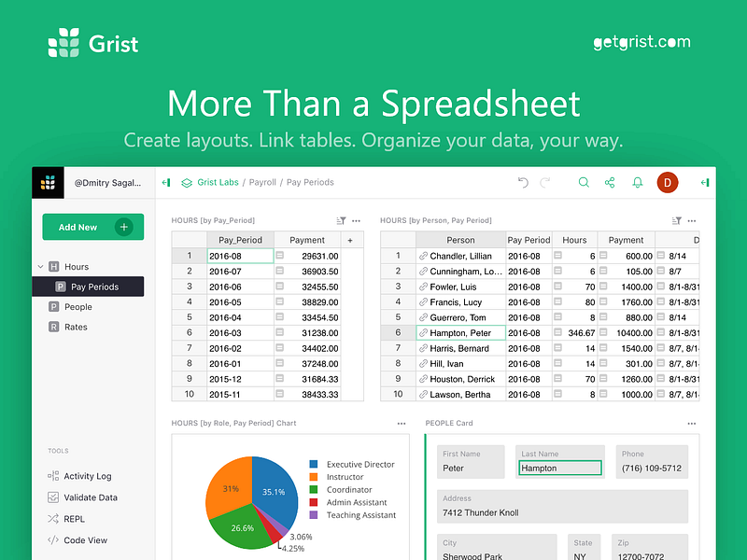Select the Pay Periods page
The width and height of the screenshot is (747, 560).
coord(88,287)
